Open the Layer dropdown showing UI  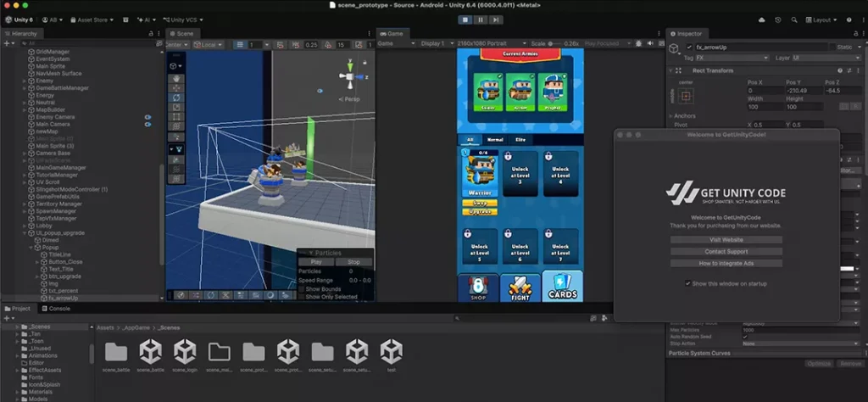[x=826, y=58]
